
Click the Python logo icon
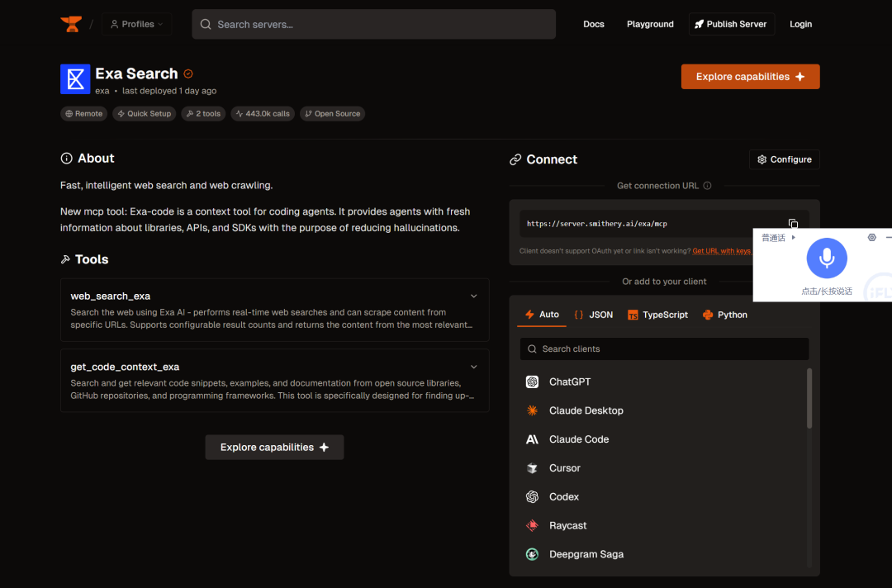click(708, 315)
